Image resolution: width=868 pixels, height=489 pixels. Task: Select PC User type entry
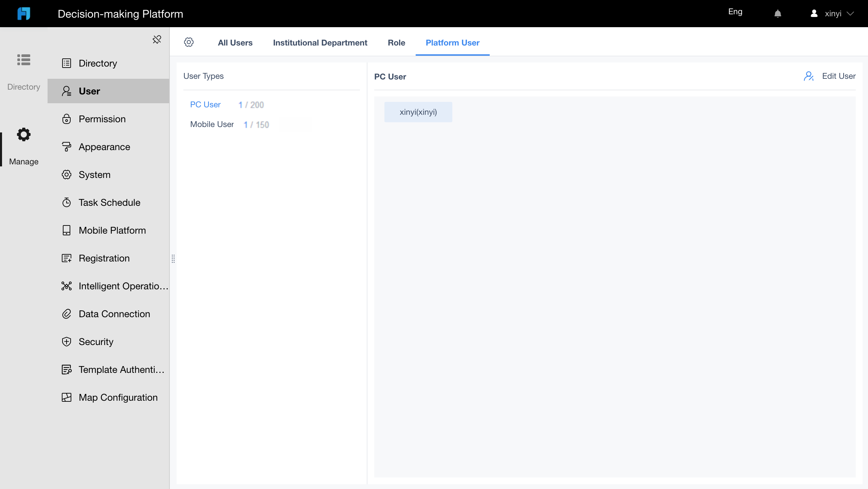point(205,105)
